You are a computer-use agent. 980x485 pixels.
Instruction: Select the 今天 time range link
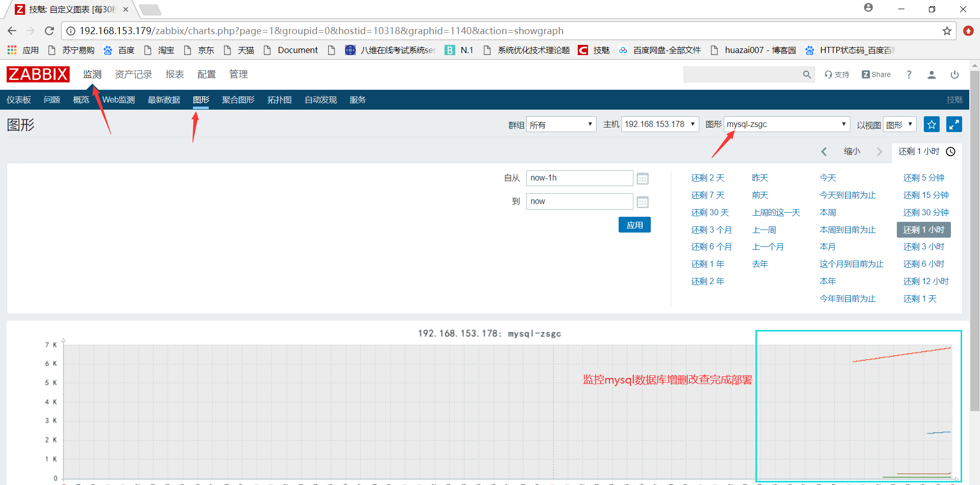click(828, 177)
